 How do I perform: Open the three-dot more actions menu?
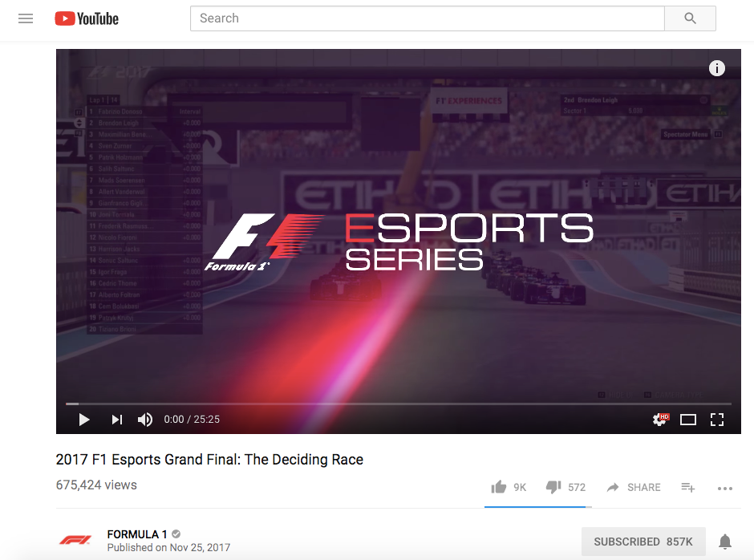pyautogui.click(x=724, y=489)
